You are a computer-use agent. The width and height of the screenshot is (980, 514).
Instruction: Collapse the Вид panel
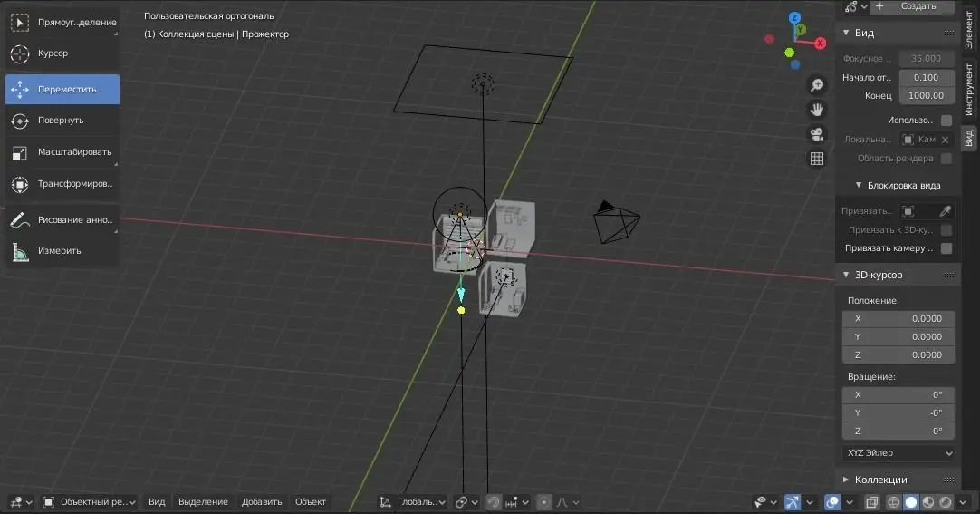pos(846,33)
